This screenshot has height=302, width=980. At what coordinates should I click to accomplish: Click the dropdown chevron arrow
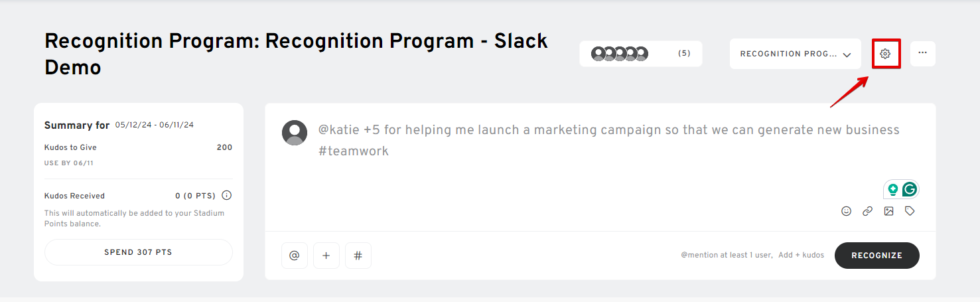pos(847,55)
